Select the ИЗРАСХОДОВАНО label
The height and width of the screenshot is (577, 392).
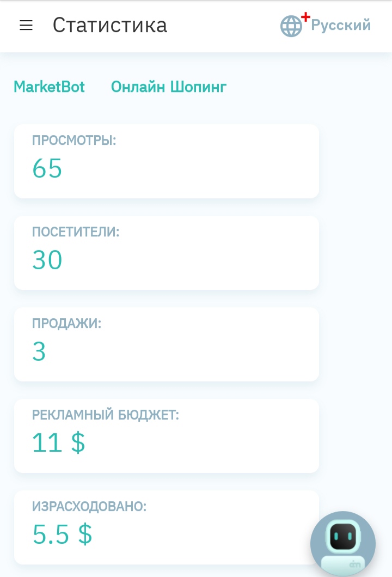(x=89, y=507)
